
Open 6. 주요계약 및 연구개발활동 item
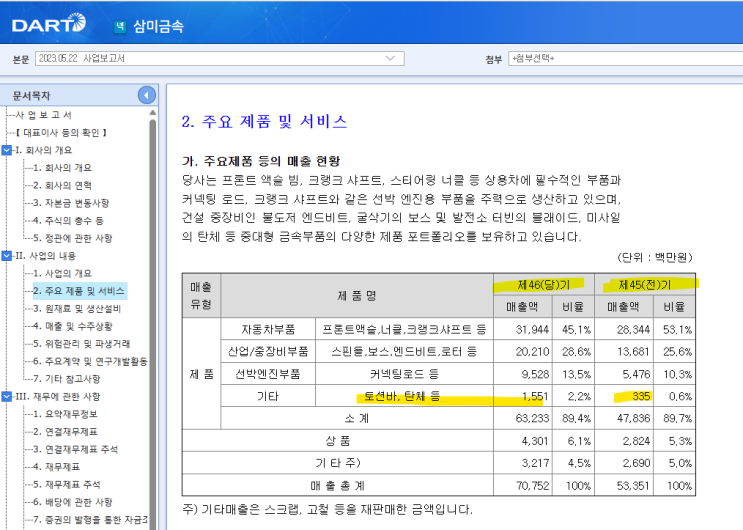point(90,361)
